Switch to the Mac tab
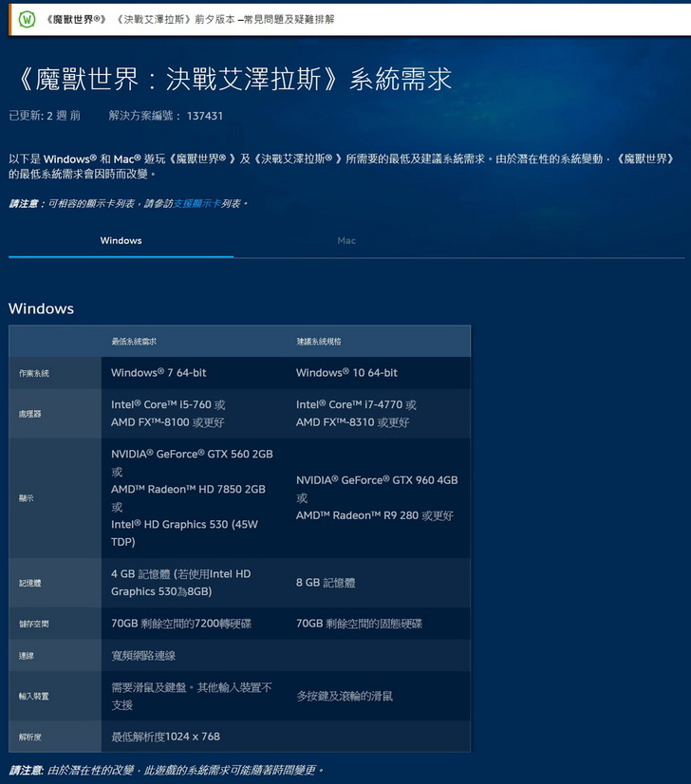This screenshot has height=784, width=691. pyautogui.click(x=346, y=240)
